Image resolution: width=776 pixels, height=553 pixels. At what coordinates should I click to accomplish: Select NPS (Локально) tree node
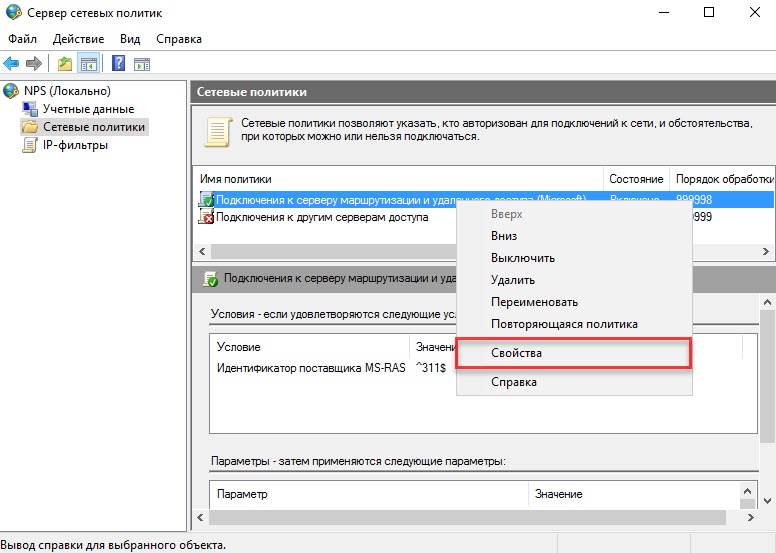click(67, 91)
